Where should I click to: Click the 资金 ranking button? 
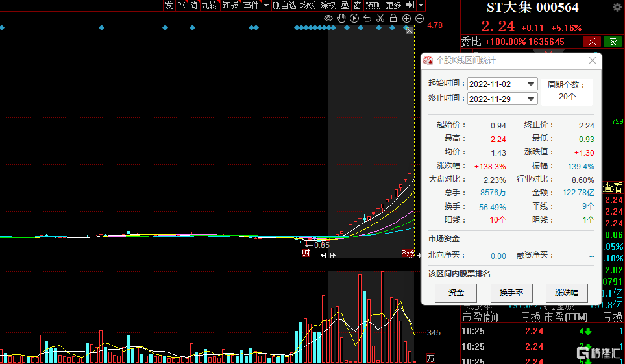[x=456, y=292]
